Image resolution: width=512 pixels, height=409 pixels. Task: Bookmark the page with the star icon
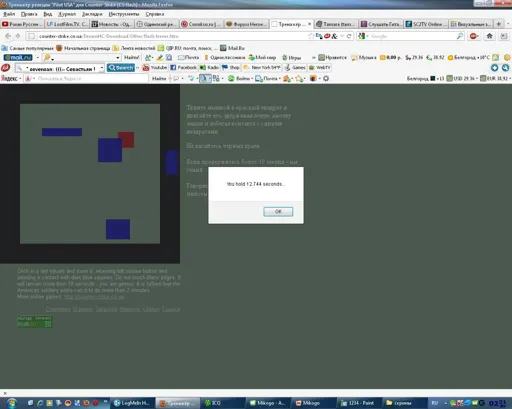311,36
